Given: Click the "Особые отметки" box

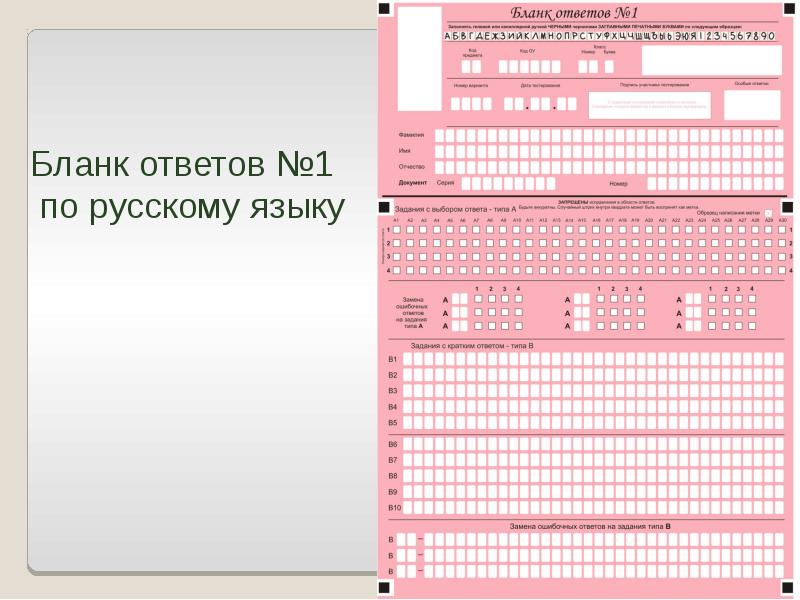Looking at the screenshot, I should coord(751,104).
